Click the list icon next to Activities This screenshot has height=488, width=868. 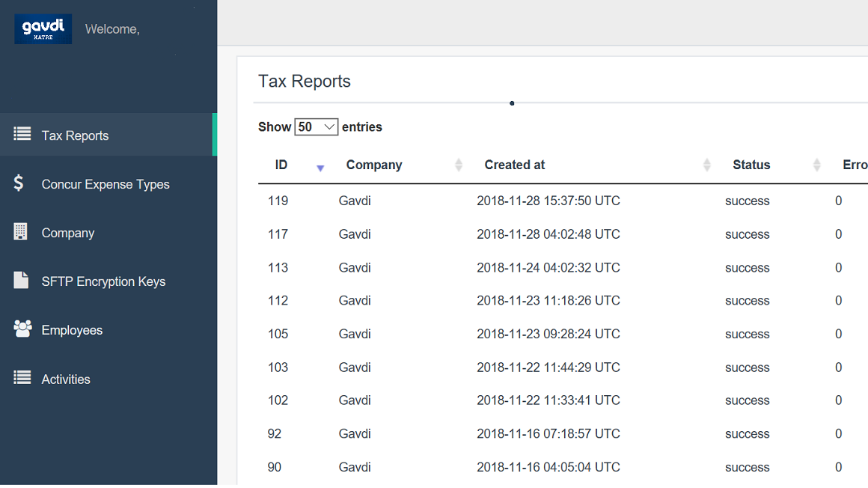22,378
